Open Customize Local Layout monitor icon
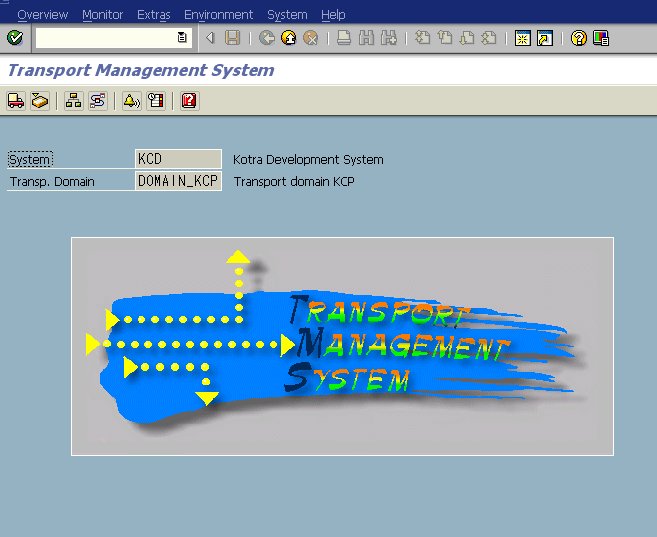Viewport: 657px width, 537px height. coord(601,38)
